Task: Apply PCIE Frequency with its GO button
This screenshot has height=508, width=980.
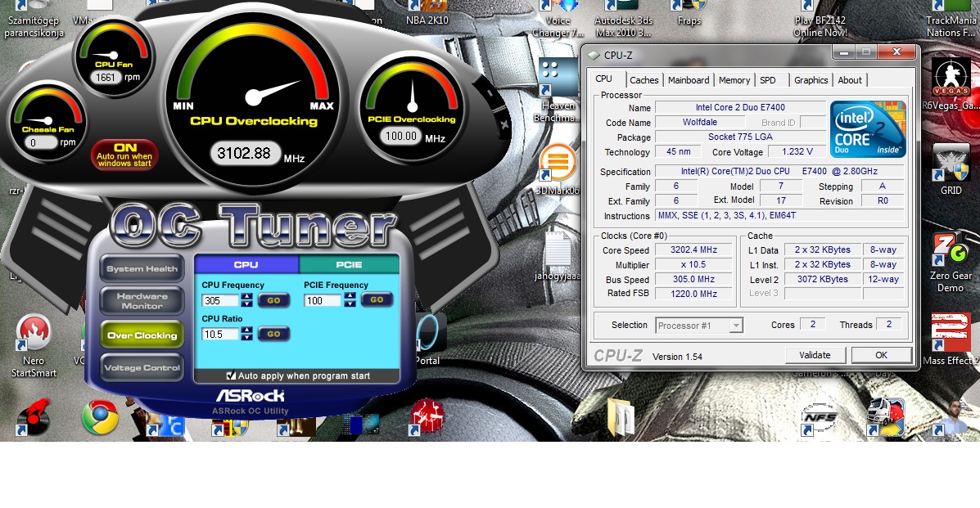Action: 377,300
